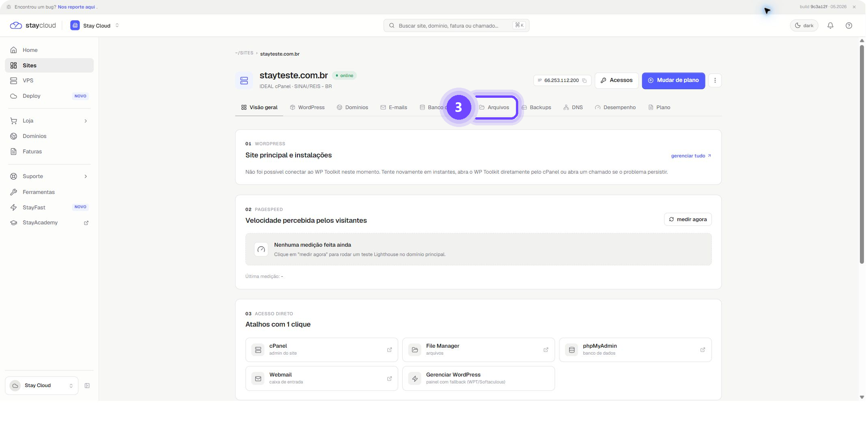Open Domínios in sidebar
The image size is (868, 424).
[49, 136]
